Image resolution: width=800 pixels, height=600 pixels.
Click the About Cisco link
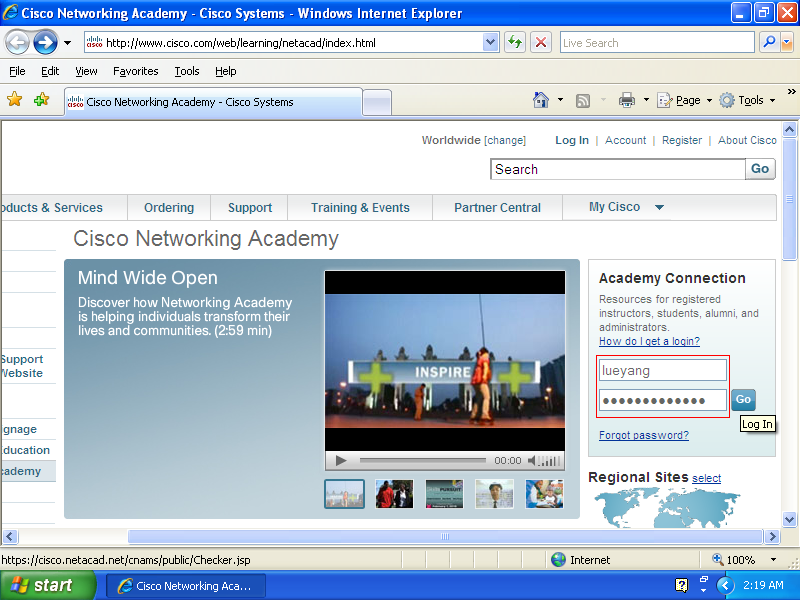point(747,140)
